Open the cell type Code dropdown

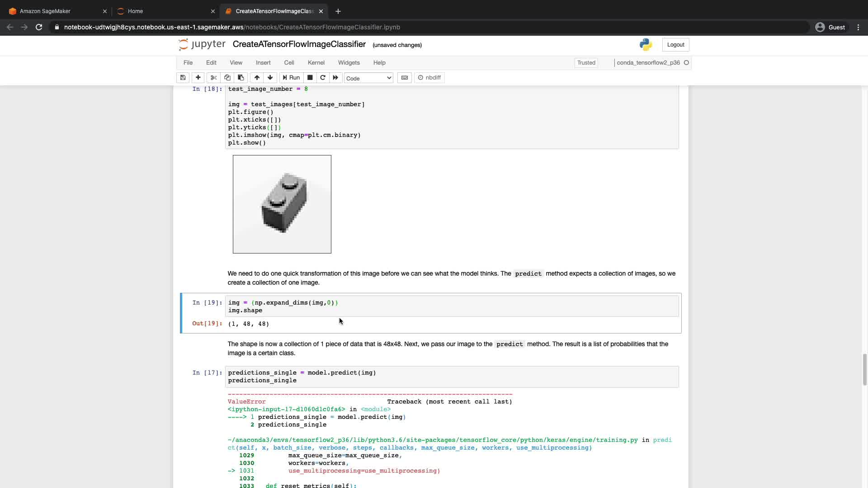tap(368, 78)
